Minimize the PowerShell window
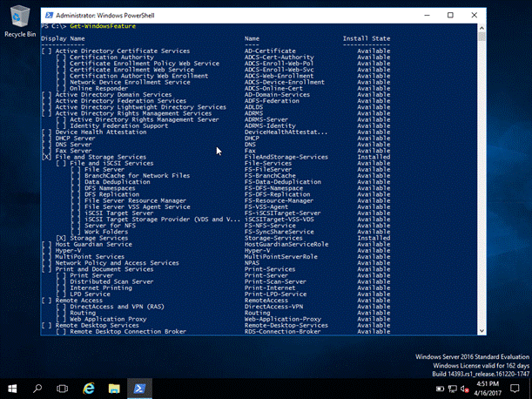532x399 pixels. (x=428, y=16)
